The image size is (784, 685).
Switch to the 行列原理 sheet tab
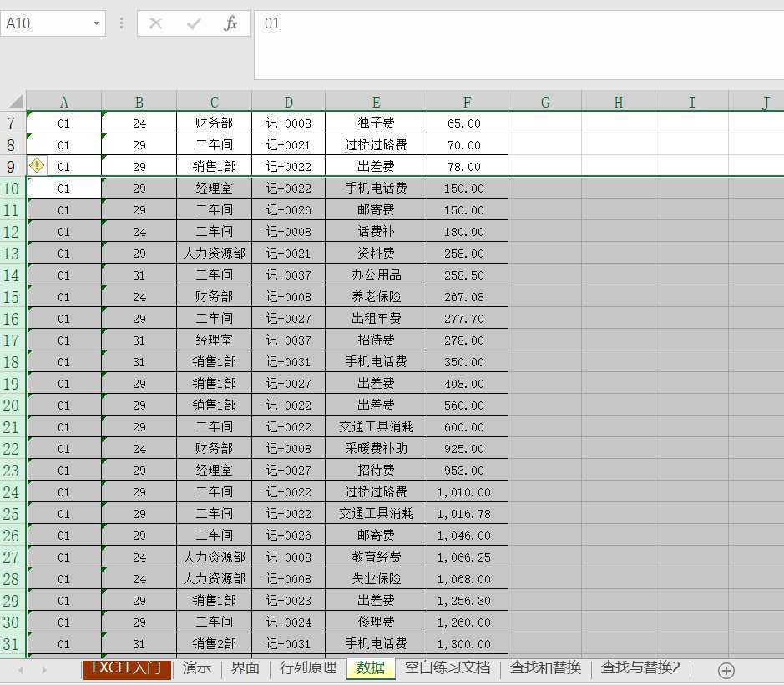(308, 668)
